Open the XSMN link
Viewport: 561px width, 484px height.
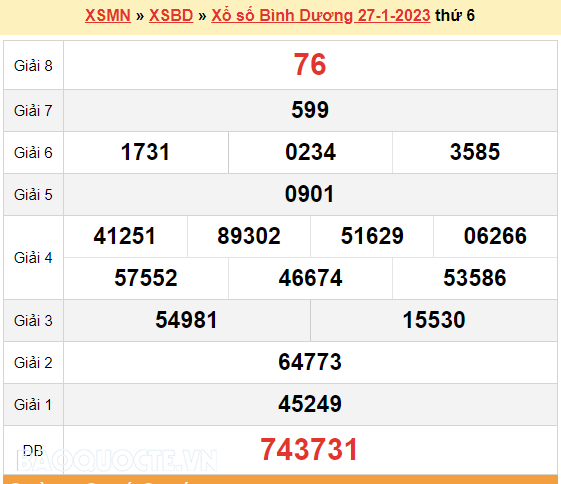click(x=108, y=15)
